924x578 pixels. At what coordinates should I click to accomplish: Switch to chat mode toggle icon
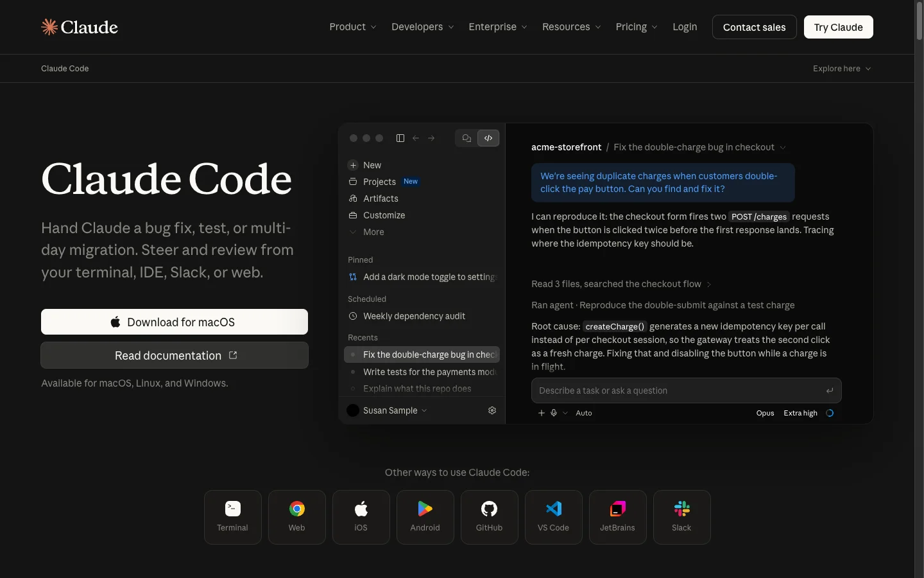click(x=466, y=138)
